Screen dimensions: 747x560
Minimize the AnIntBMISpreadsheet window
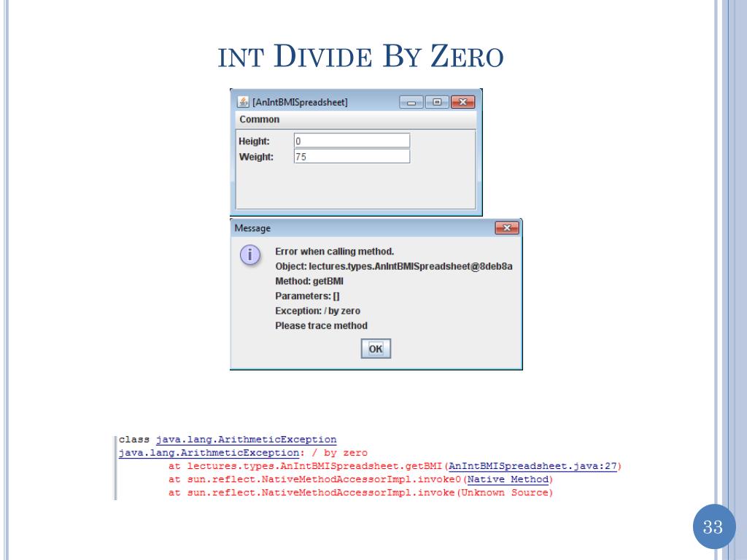point(411,102)
